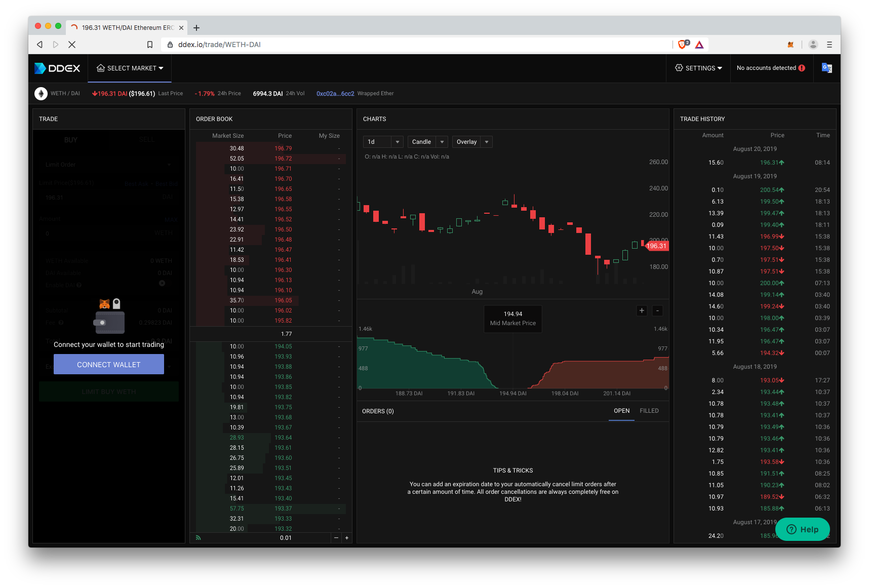869x588 pixels.
Task: Select the 193.64 bid price row
Action: click(271, 438)
